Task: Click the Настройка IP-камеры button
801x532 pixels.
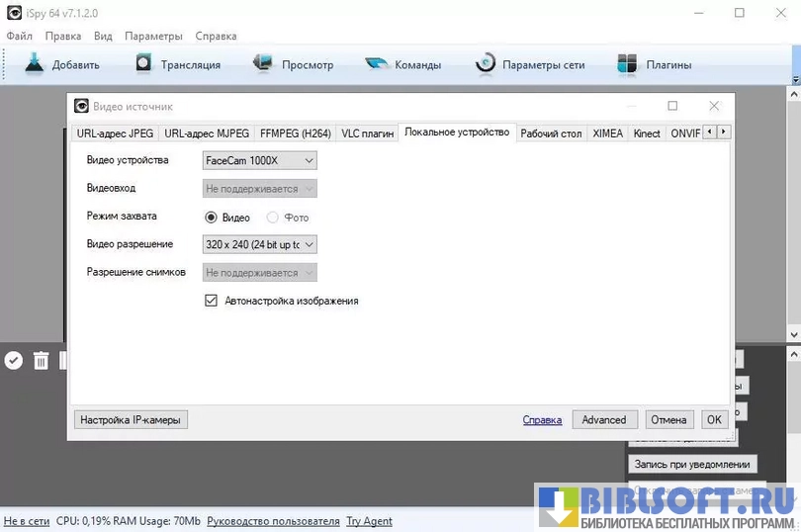Action: (x=131, y=420)
